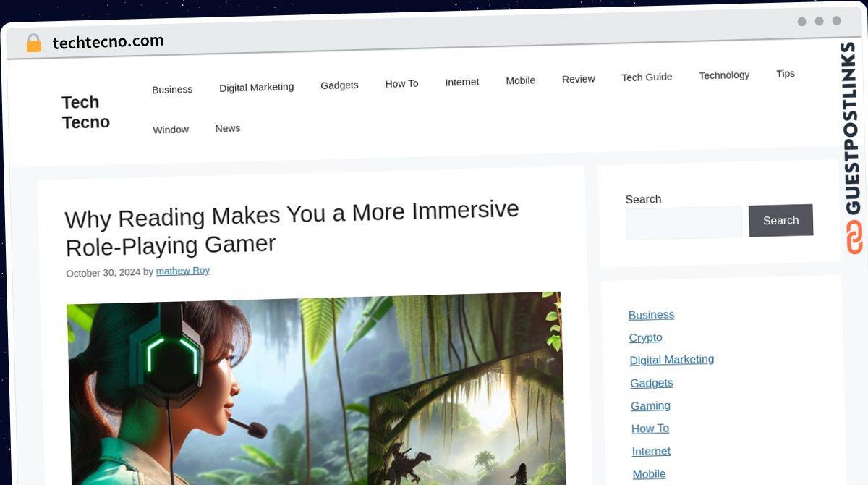Screen dimensions: 868x485
Task: Open the Business nav menu item
Action: [172, 90]
